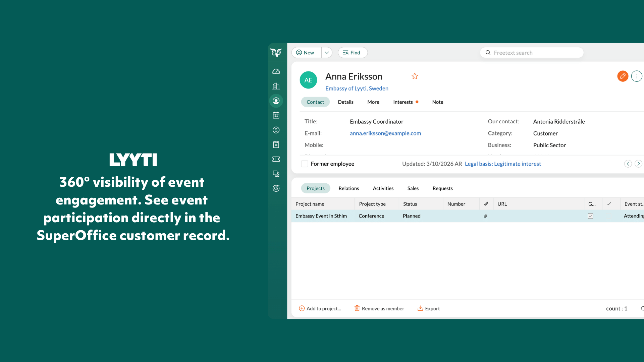The height and width of the screenshot is (362, 644).
Task: Open the Service target icon in sidebar
Action: (276, 188)
